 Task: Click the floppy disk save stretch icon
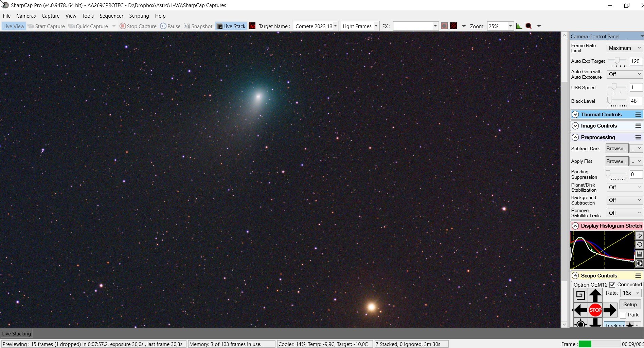tap(639, 254)
